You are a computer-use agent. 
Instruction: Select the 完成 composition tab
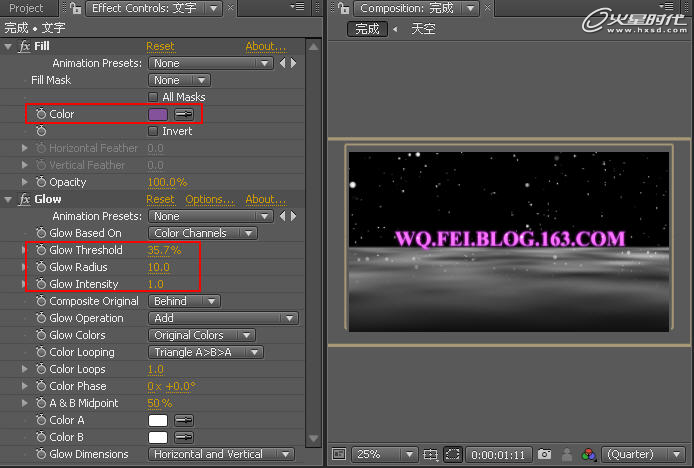367,29
